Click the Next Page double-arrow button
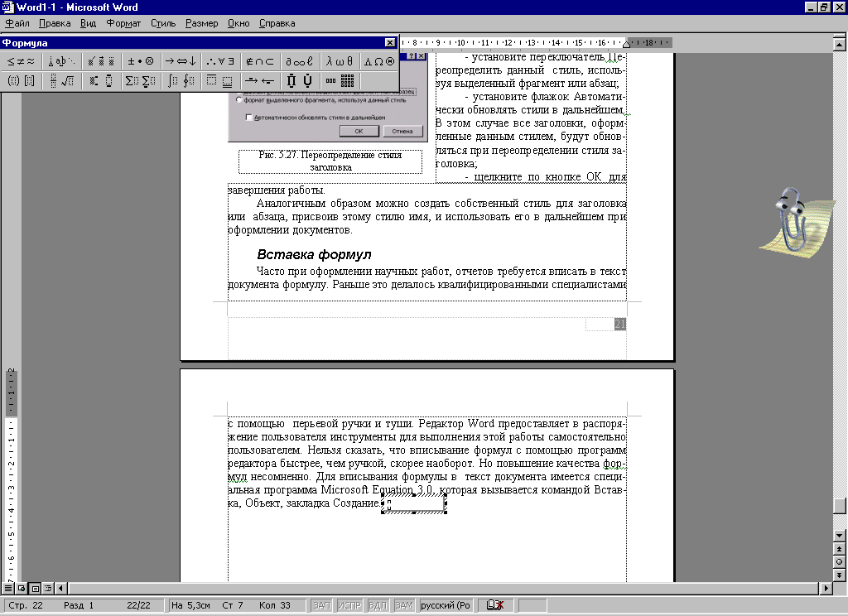The width and height of the screenshot is (848, 616). [x=840, y=575]
